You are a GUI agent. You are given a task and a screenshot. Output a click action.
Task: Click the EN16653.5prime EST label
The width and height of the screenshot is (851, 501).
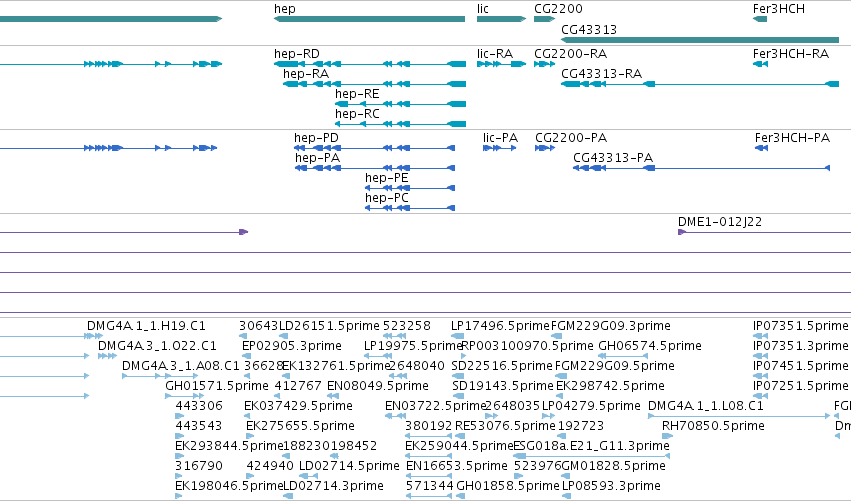click(x=457, y=466)
